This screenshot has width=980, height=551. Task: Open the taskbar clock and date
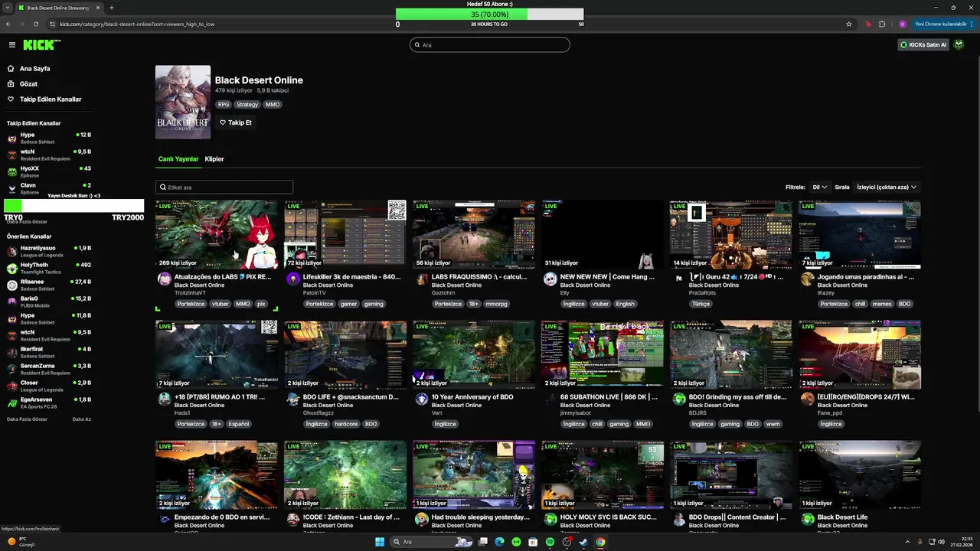click(x=961, y=542)
